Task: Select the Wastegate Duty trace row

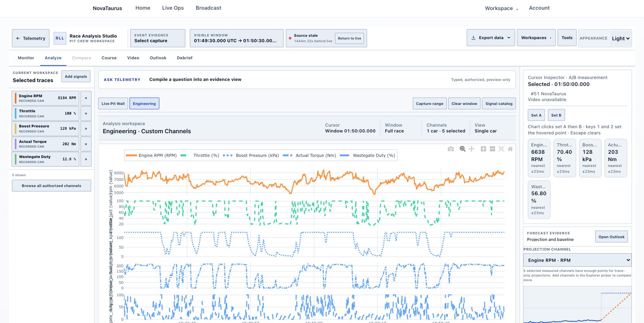Action: [x=46, y=159]
